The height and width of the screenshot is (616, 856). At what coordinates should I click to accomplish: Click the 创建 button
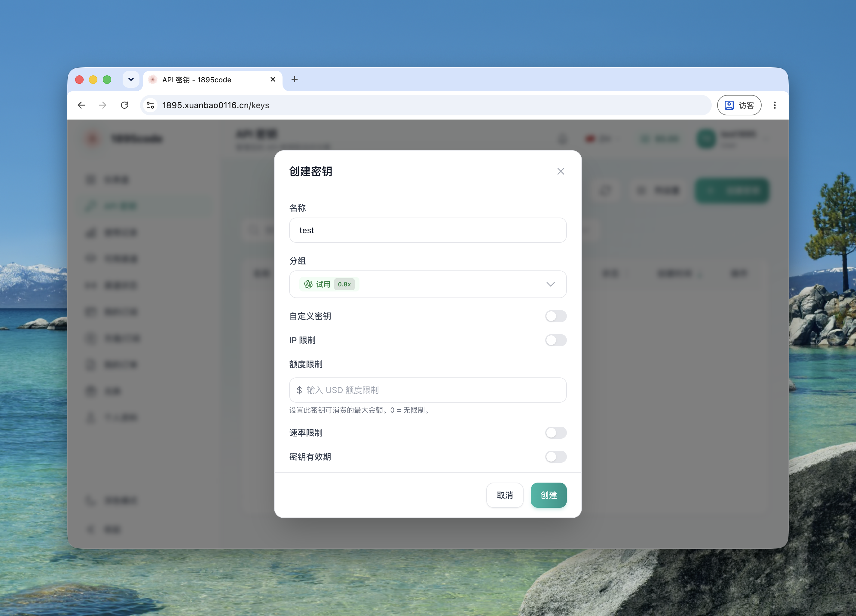549,495
